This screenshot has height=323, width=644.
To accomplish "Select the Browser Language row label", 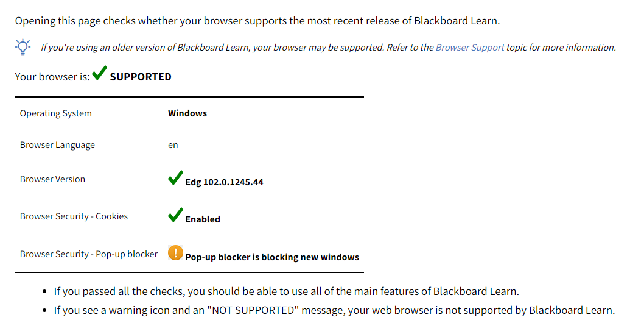I will coord(57,145).
